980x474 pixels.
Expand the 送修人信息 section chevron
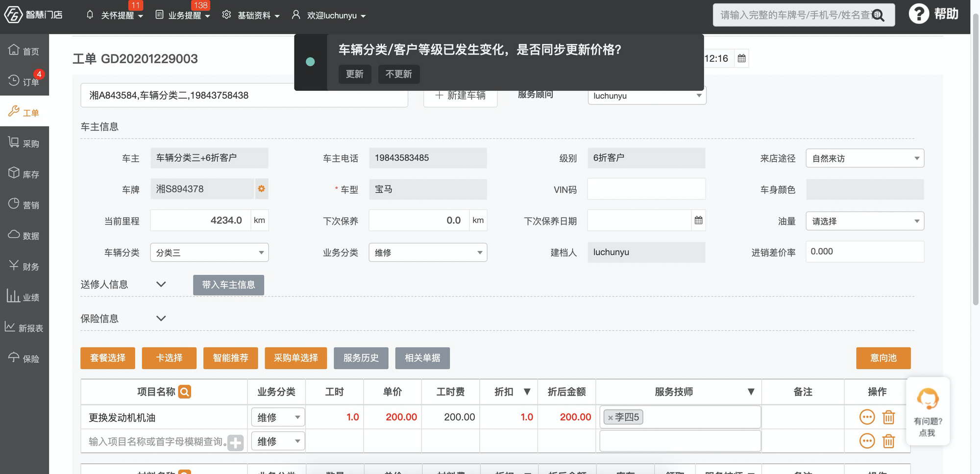point(161,284)
